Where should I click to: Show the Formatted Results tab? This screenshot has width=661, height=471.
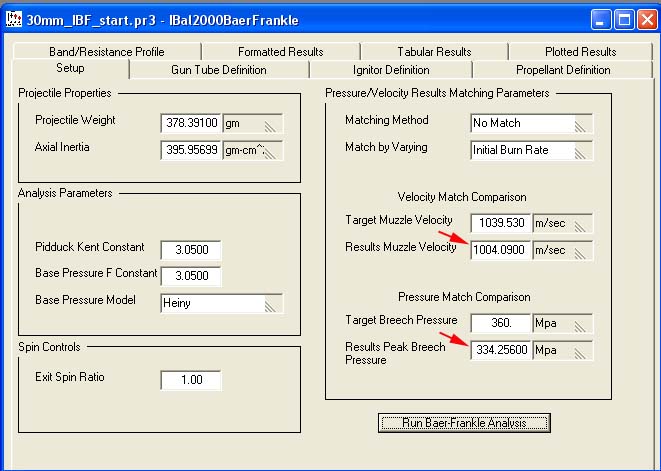[x=280, y=51]
